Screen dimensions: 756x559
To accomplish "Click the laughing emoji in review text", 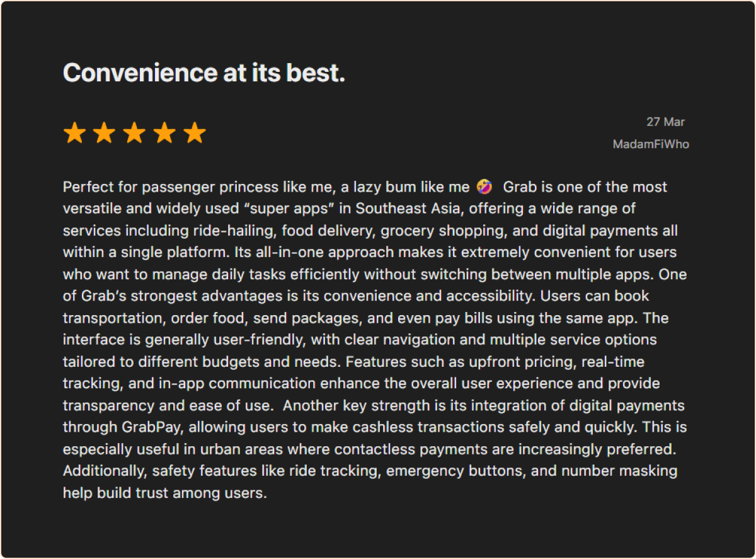I will [484, 187].
